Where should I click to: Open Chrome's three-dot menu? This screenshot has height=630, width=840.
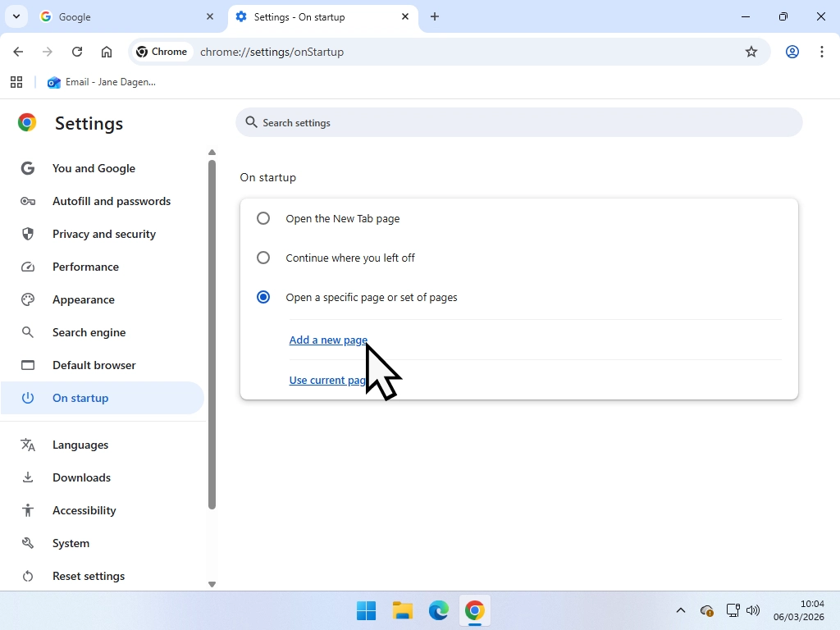click(x=822, y=52)
